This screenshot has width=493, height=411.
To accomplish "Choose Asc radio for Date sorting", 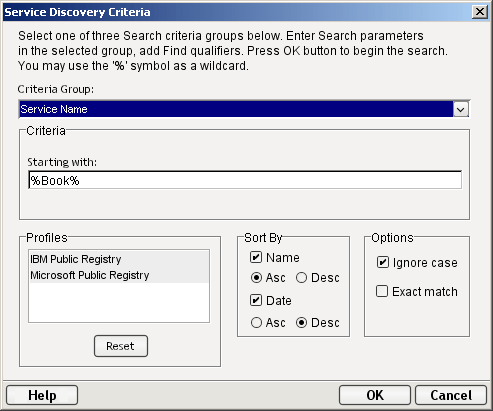I will pyautogui.click(x=256, y=323).
